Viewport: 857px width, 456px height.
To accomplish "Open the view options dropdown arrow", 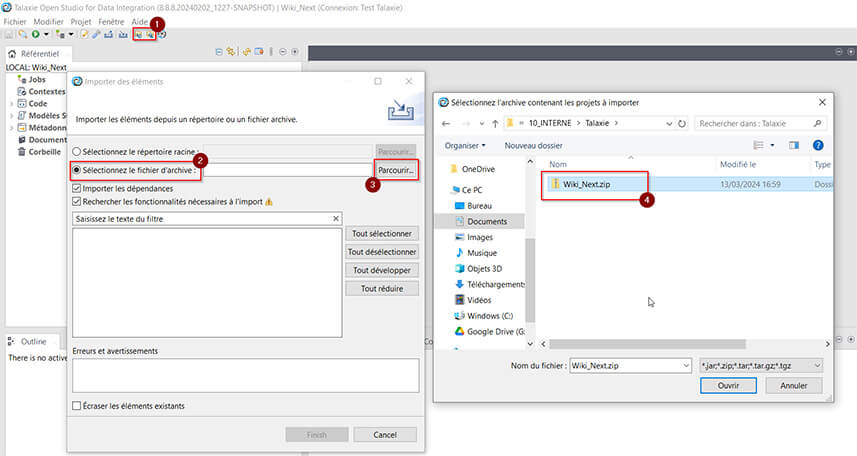I will 772,145.
